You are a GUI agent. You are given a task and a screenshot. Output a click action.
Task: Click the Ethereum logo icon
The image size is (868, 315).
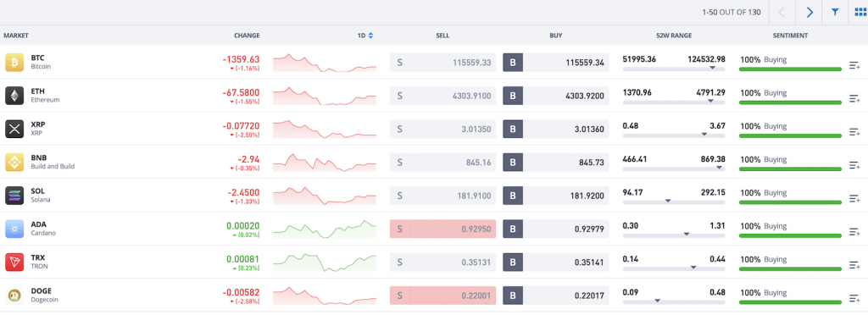[14, 96]
